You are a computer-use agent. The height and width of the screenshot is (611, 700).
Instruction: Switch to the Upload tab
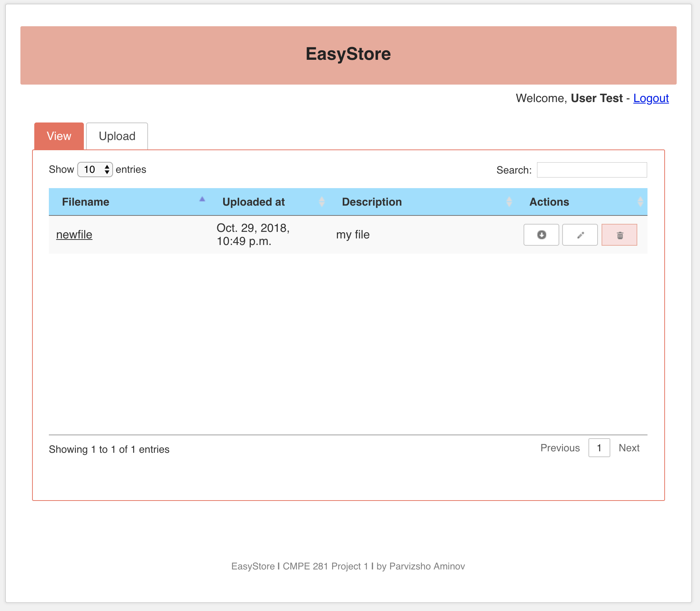pyautogui.click(x=117, y=136)
